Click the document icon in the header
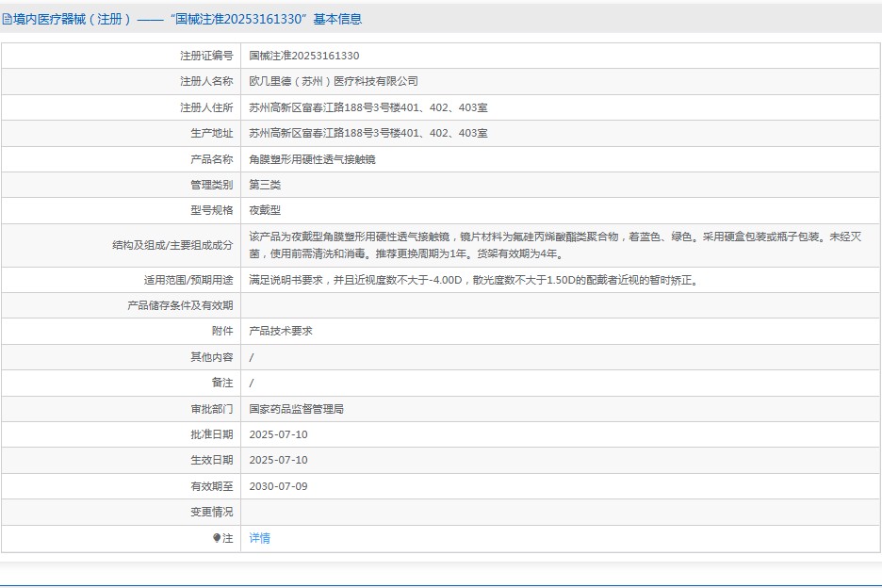The width and height of the screenshot is (882, 588). [8, 19]
